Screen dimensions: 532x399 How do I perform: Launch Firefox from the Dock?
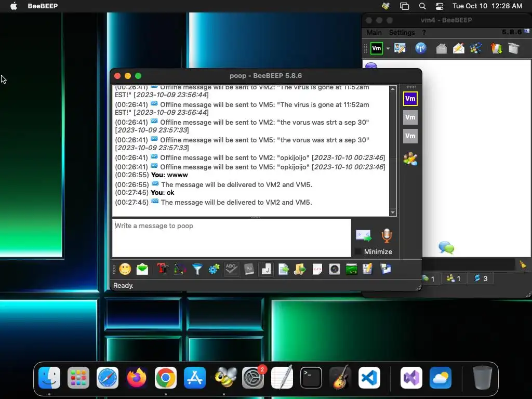(137, 378)
